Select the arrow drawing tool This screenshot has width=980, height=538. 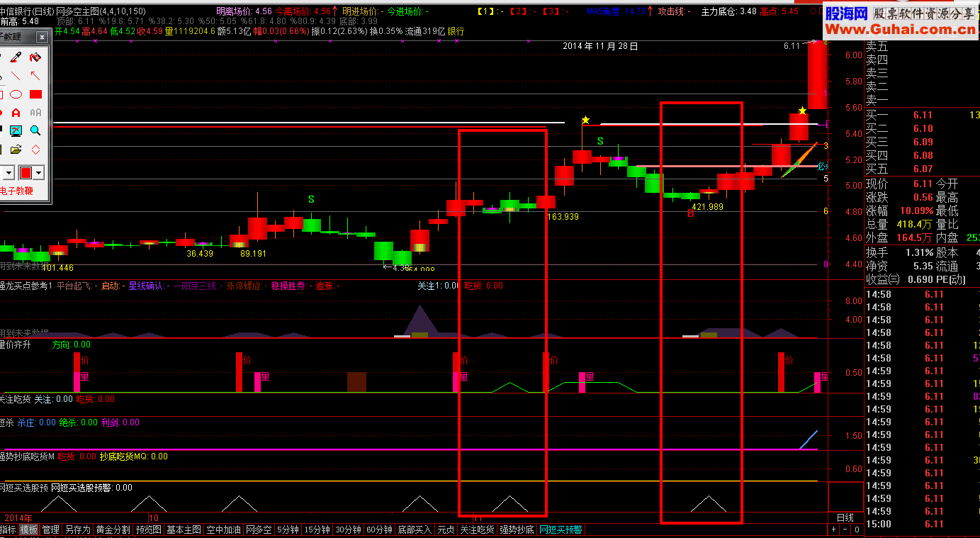tap(35, 76)
